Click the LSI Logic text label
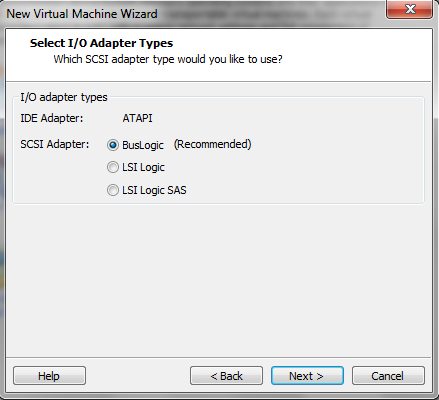 click(x=143, y=167)
